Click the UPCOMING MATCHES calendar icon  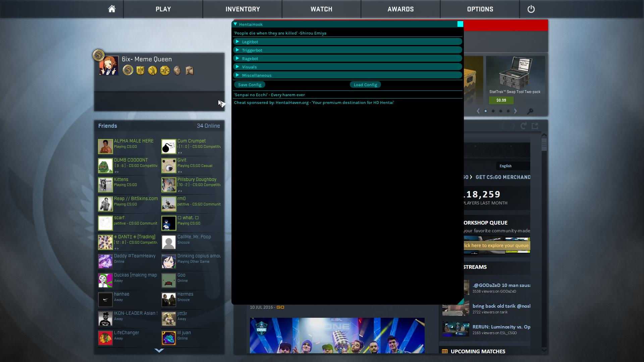(445, 351)
